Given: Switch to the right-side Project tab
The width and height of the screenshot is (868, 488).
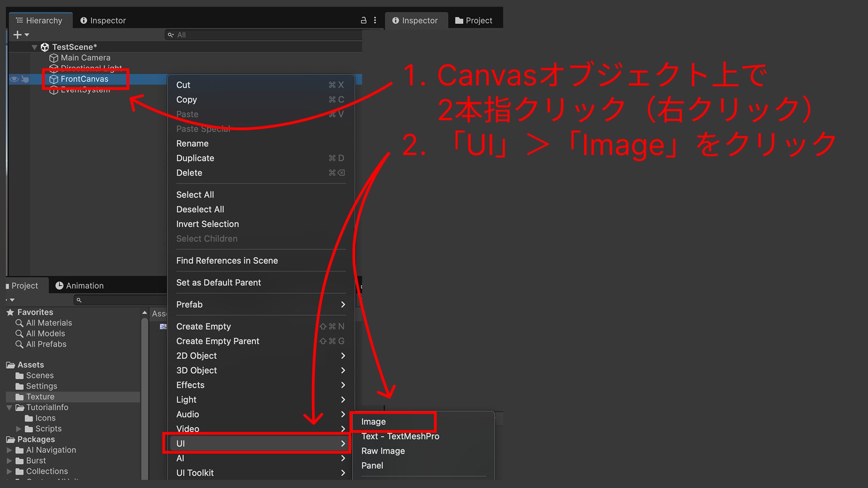Looking at the screenshot, I should pyautogui.click(x=474, y=20).
